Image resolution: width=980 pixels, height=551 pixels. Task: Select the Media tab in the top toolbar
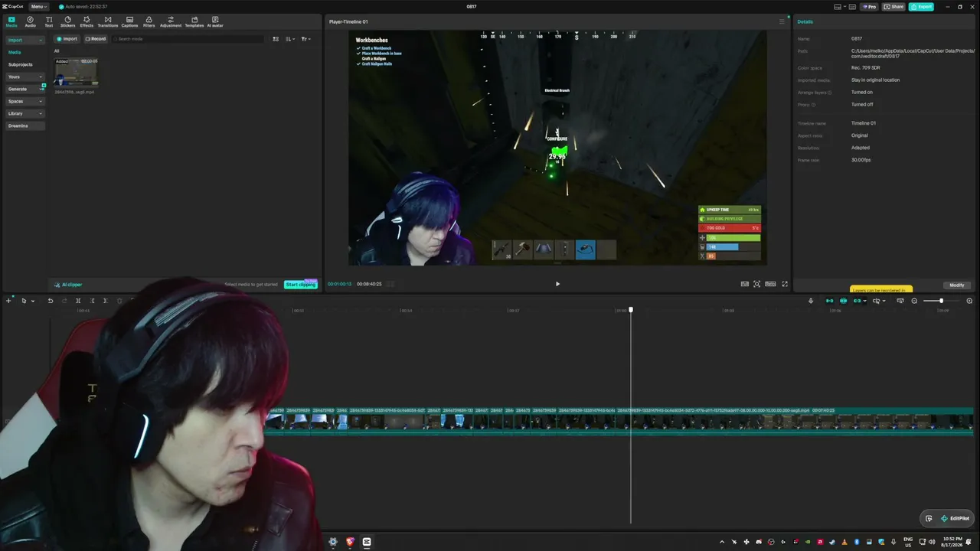(x=11, y=21)
